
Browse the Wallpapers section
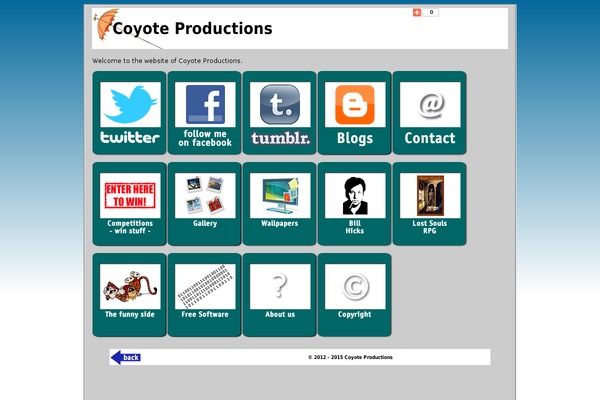click(280, 203)
